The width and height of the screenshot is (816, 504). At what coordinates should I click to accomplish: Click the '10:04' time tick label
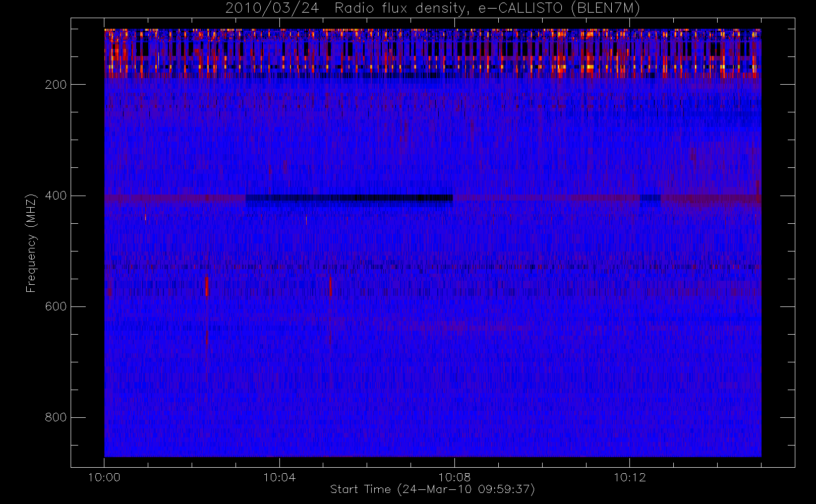click(279, 477)
